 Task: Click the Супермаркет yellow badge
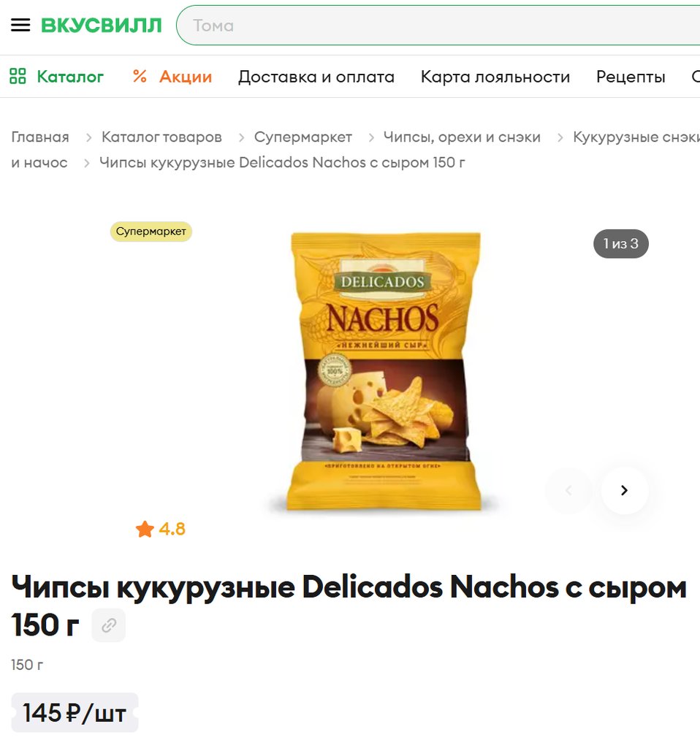pyautogui.click(x=151, y=232)
